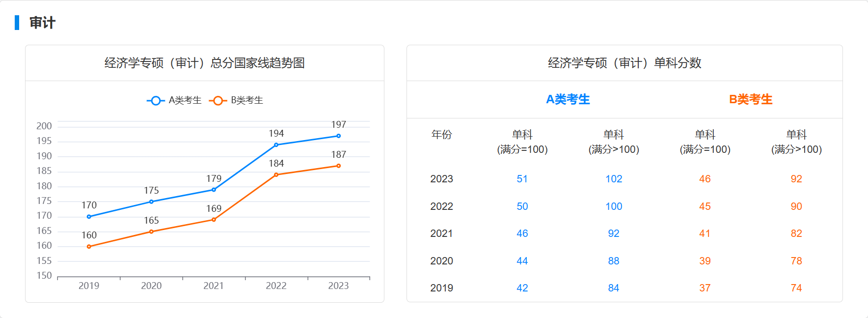Screen dimensions: 868x318
Task: Toggle A类考生 series in chart legend
Action: point(174,100)
